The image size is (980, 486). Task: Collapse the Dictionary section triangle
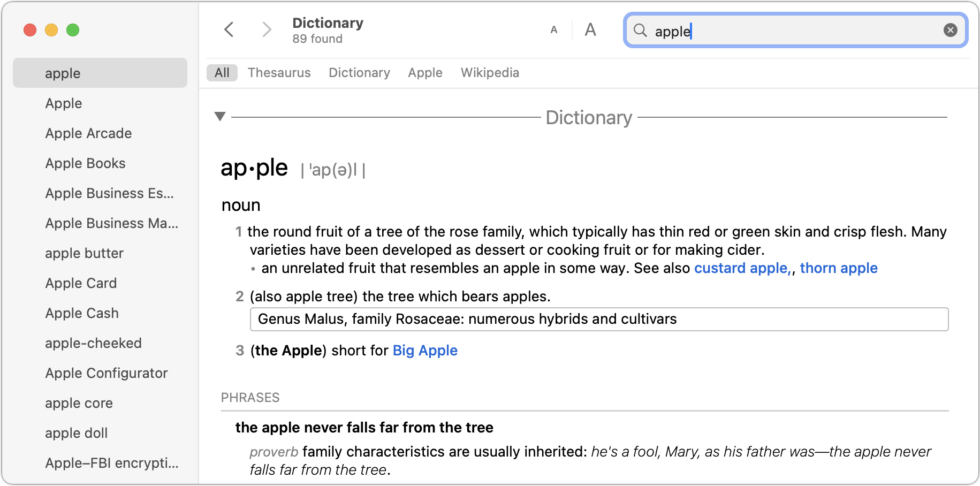(220, 117)
